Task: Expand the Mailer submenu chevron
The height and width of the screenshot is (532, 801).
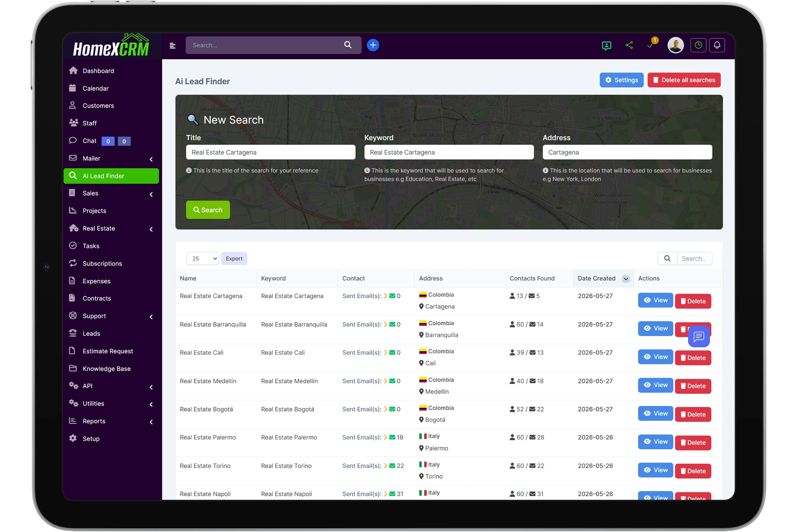Action: click(151, 159)
